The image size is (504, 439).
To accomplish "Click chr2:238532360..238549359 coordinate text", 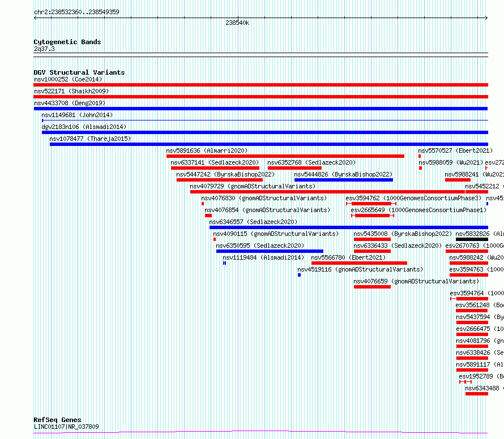I will 76,12.
